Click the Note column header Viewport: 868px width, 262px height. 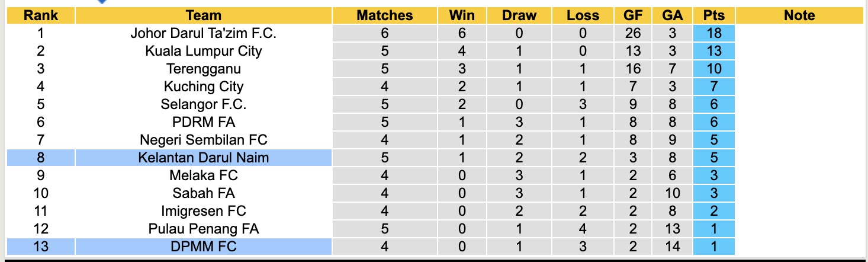(x=799, y=16)
